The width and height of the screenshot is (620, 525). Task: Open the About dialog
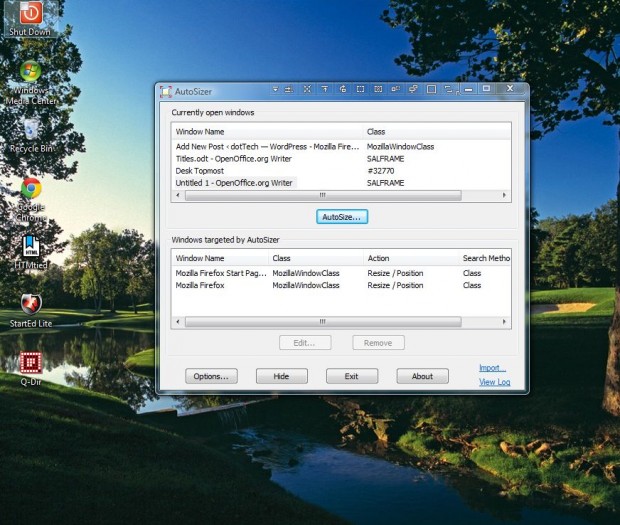tap(422, 376)
